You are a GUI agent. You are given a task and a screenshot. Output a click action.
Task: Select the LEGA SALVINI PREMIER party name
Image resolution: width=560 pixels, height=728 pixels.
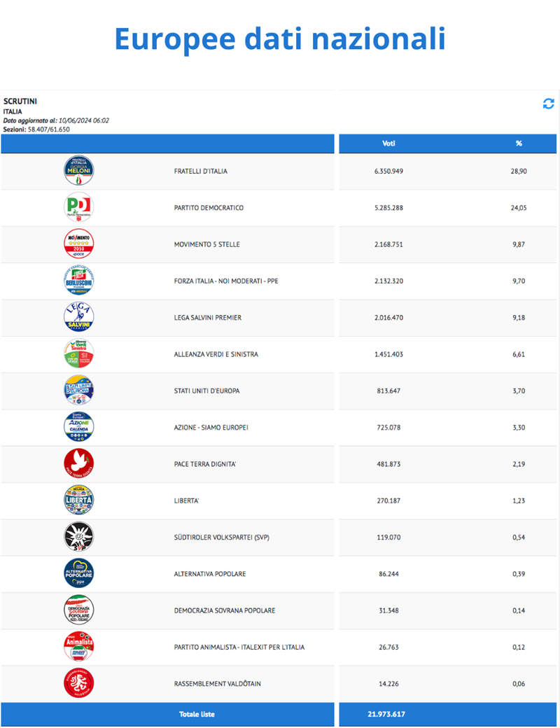(x=208, y=318)
